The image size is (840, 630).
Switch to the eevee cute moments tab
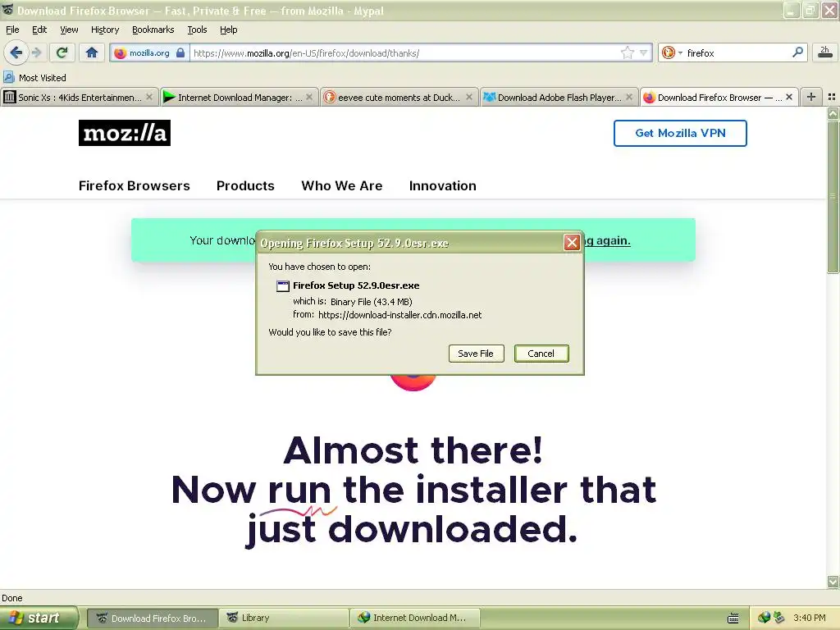tap(399, 97)
